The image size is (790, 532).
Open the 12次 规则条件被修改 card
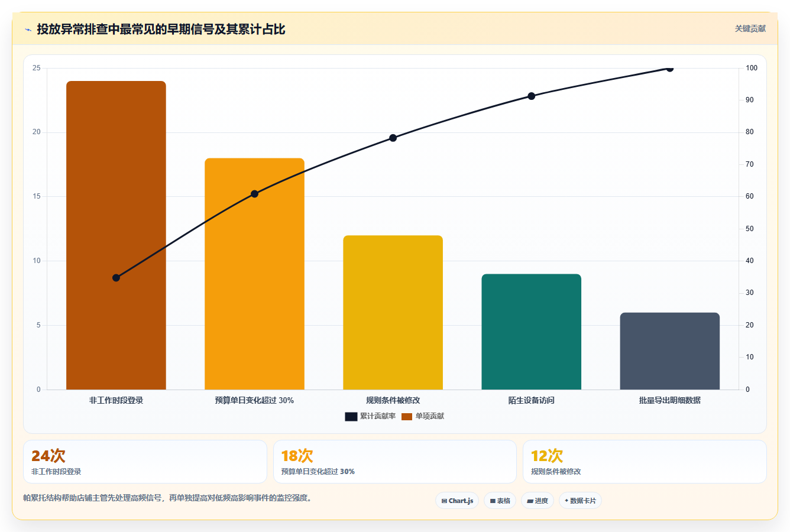click(645, 462)
